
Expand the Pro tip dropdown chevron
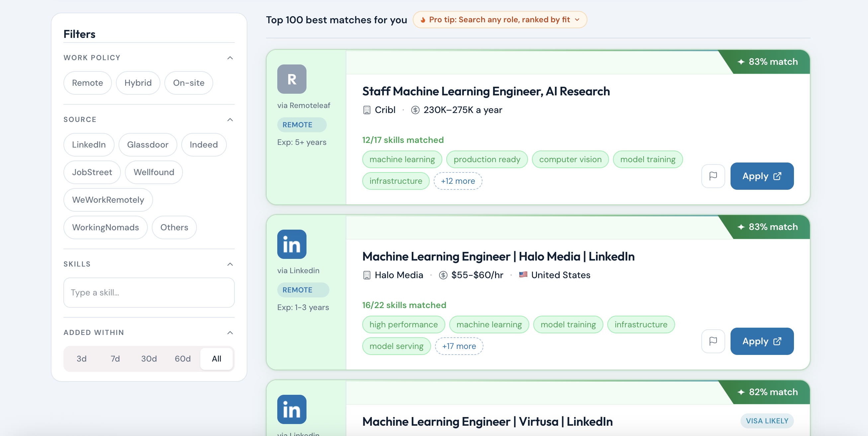tap(577, 20)
